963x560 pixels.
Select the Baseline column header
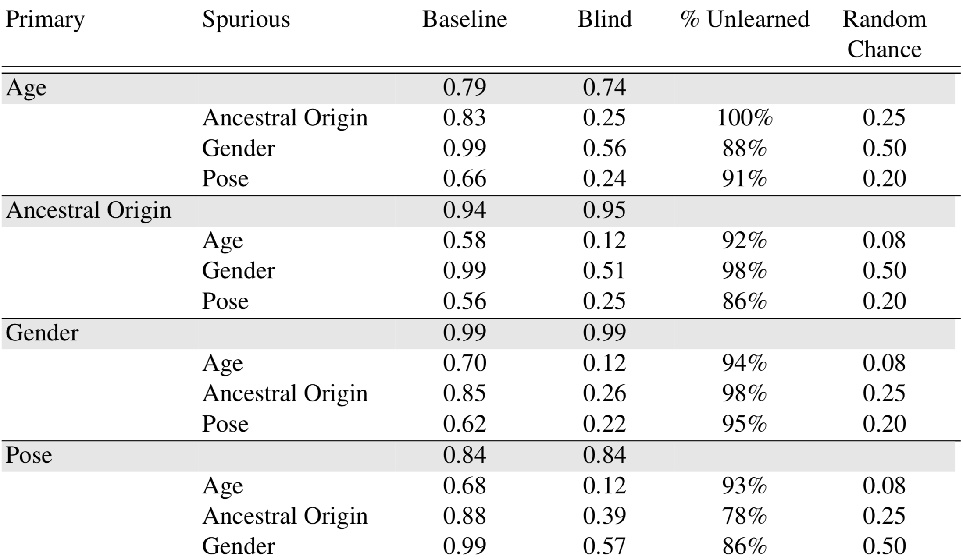tap(465, 19)
